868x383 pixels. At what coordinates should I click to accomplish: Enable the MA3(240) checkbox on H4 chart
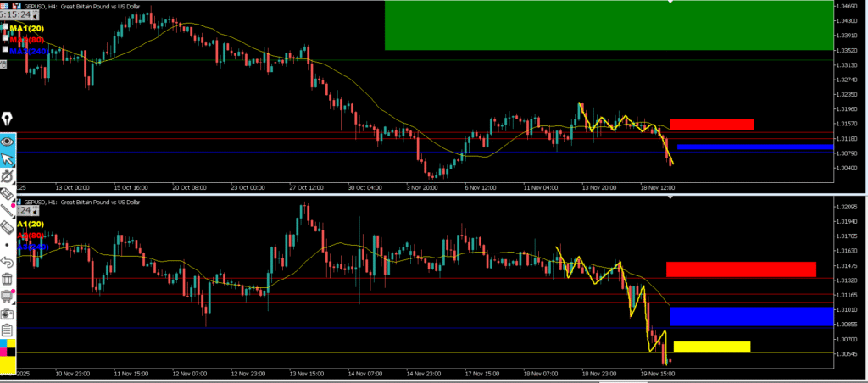point(5,49)
